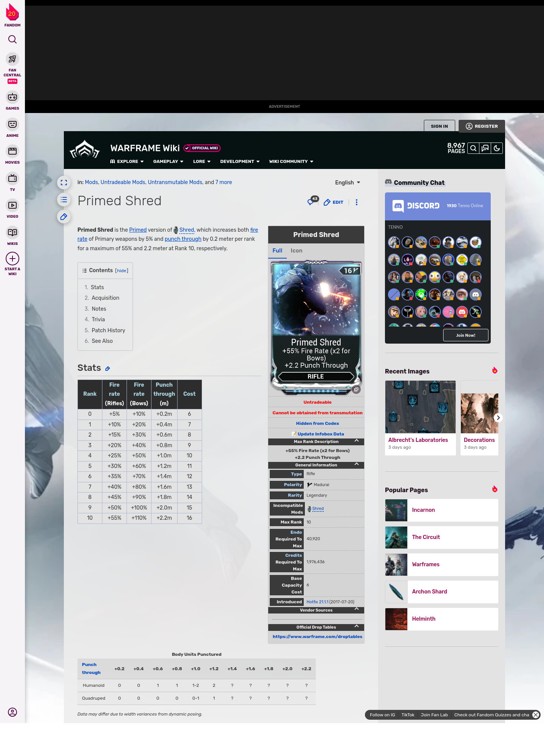Open the Games controller icon
The image size is (544, 756).
tap(12, 97)
